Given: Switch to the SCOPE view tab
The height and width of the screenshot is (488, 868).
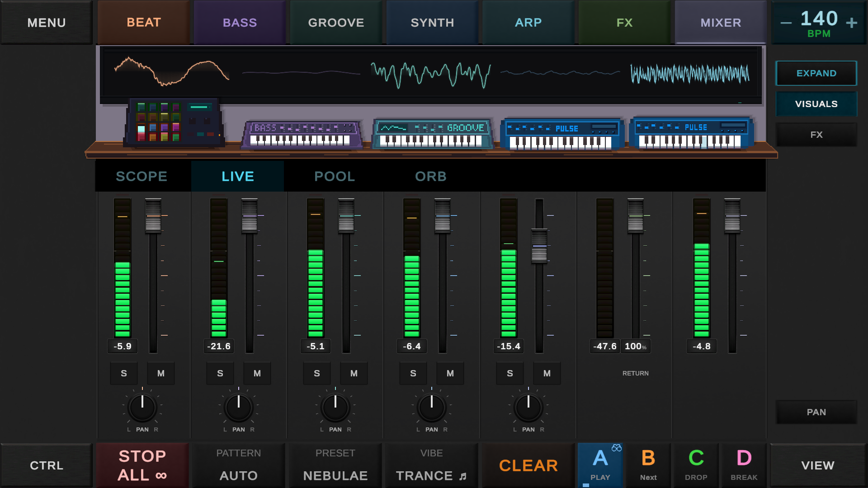Looking at the screenshot, I should coord(142,176).
